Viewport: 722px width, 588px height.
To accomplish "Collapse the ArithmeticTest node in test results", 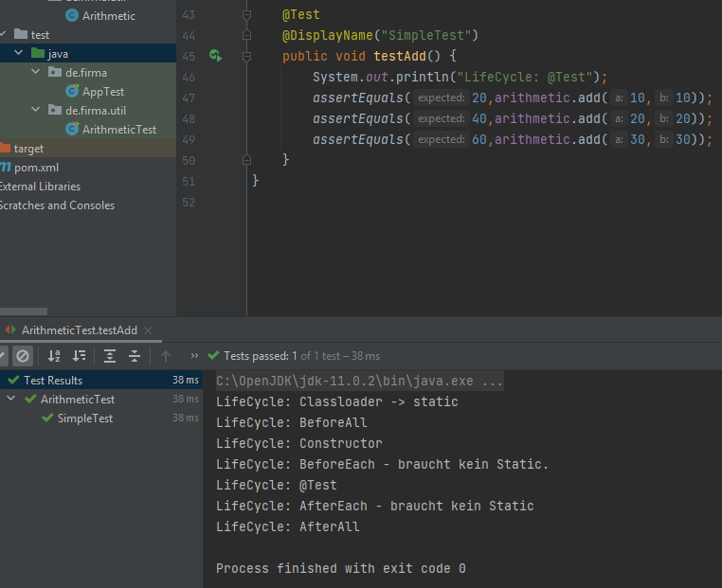I will (x=12, y=400).
